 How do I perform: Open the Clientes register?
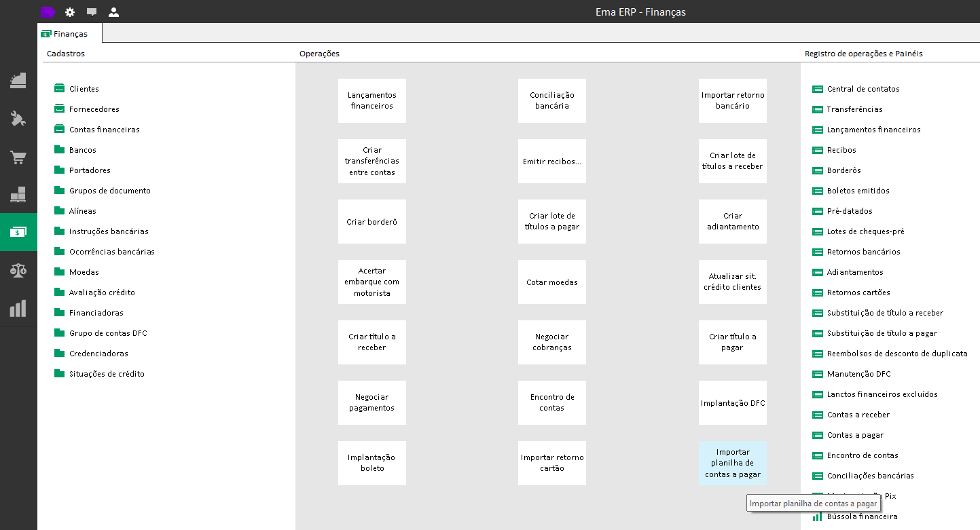click(x=84, y=89)
